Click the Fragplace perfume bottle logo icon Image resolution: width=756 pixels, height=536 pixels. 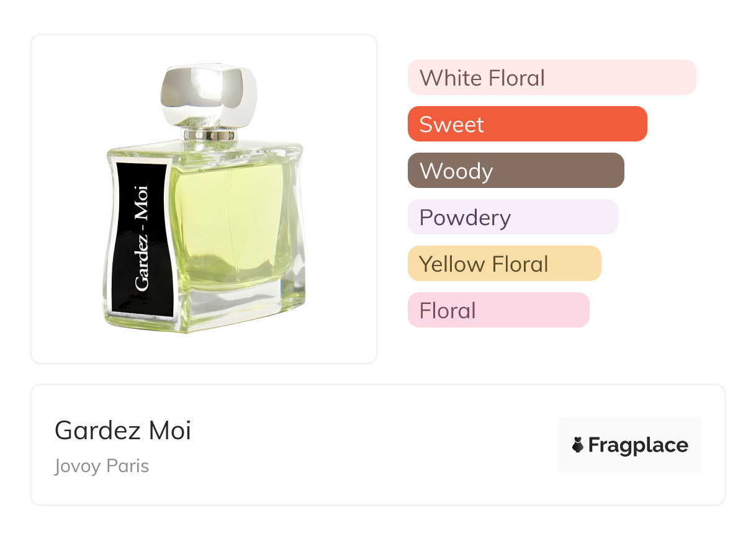pos(578,445)
